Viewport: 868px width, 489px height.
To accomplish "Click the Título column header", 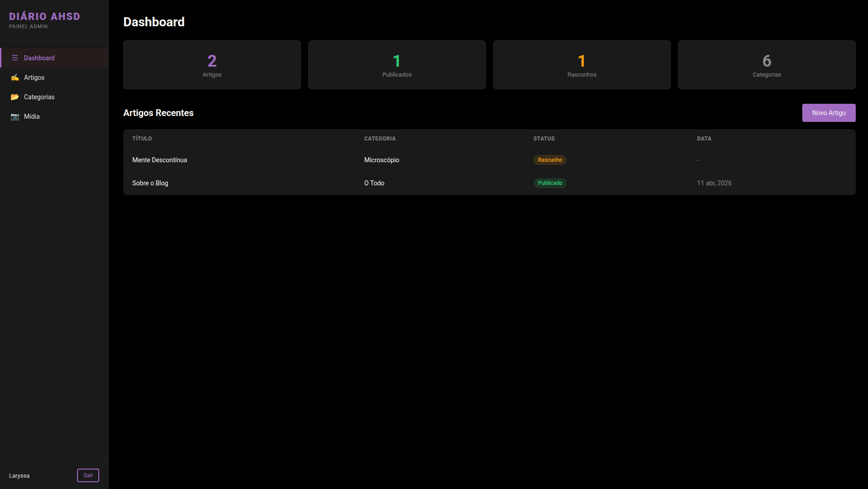I will tap(142, 139).
